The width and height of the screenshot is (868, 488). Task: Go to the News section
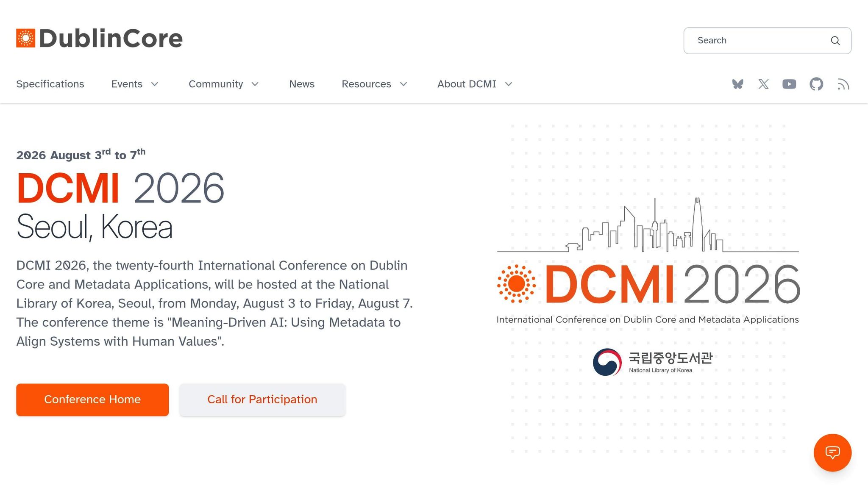click(x=301, y=84)
